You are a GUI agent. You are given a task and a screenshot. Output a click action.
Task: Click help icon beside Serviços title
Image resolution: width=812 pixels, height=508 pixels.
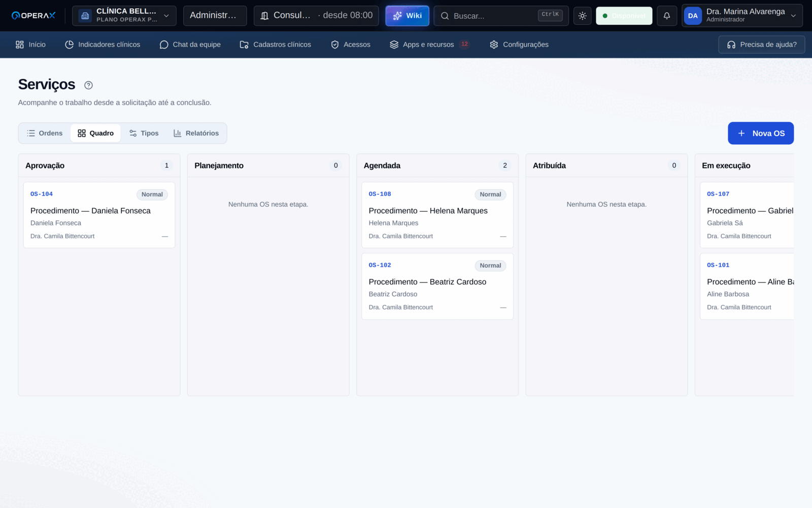click(88, 85)
